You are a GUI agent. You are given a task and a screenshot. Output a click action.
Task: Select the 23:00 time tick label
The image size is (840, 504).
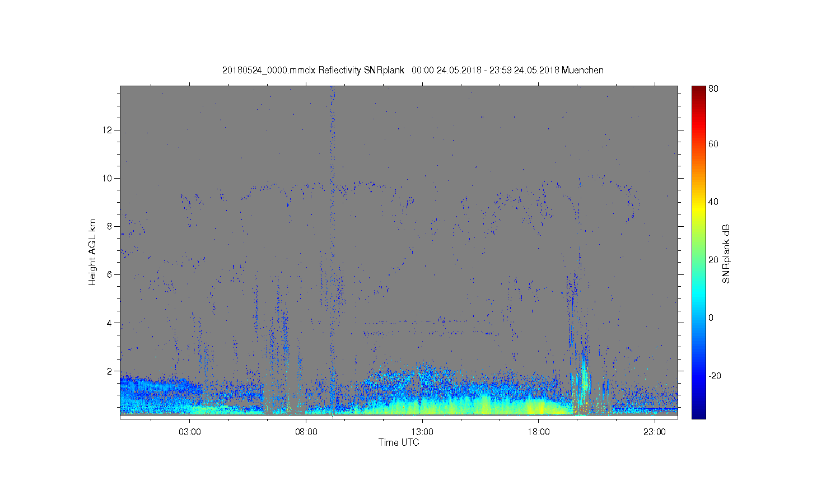click(x=655, y=432)
